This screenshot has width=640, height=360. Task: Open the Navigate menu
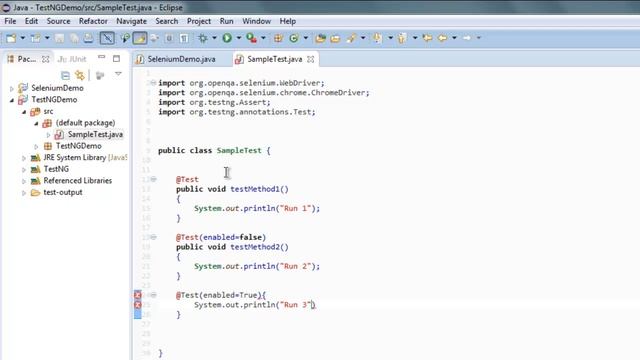(131, 21)
